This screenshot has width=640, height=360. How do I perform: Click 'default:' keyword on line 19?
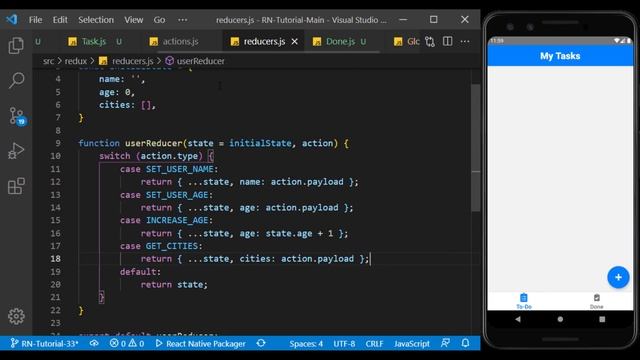(140, 272)
